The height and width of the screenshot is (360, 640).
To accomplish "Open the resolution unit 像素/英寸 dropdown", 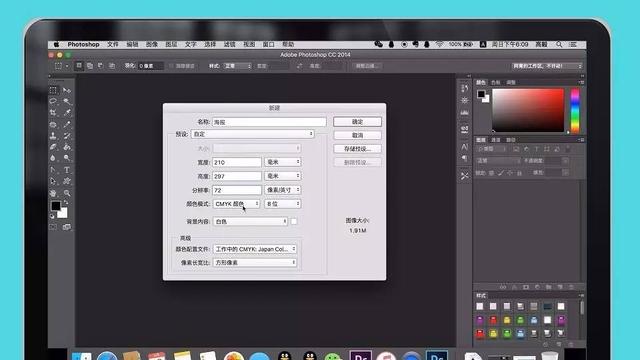I will click(x=282, y=190).
